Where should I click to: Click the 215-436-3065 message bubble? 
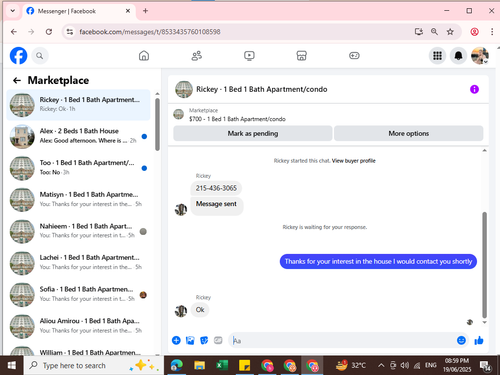216,188
